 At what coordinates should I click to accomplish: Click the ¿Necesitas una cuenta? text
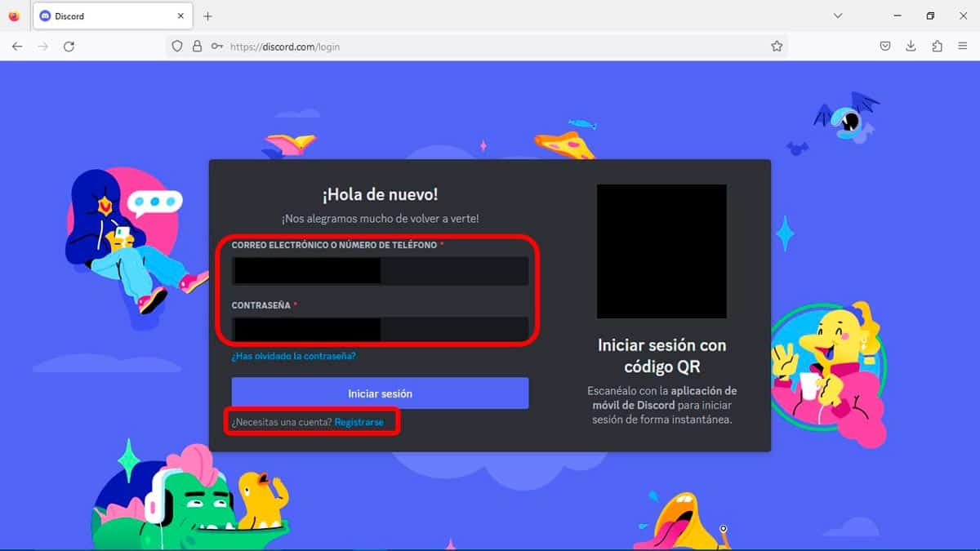(x=282, y=422)
